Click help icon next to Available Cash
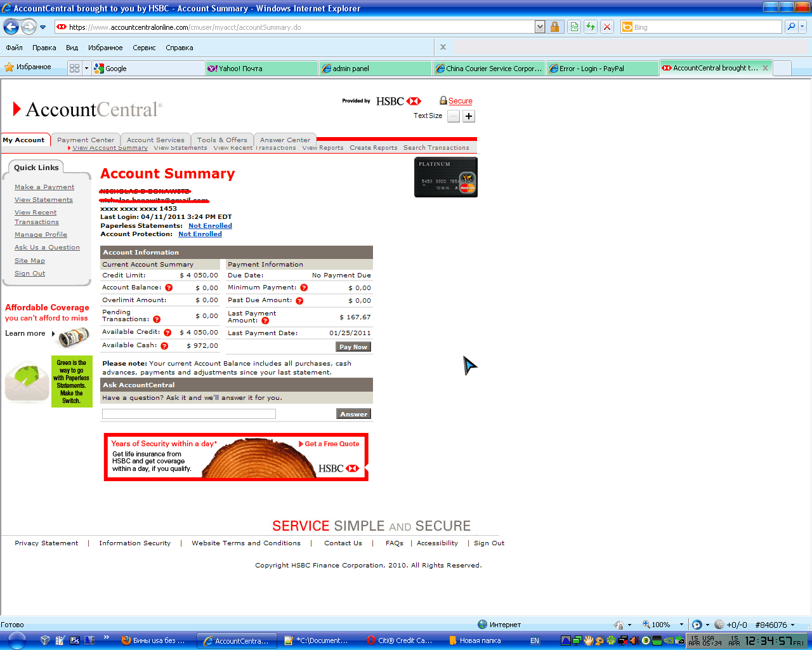The image size is (812, 650). tap(164, 346)
